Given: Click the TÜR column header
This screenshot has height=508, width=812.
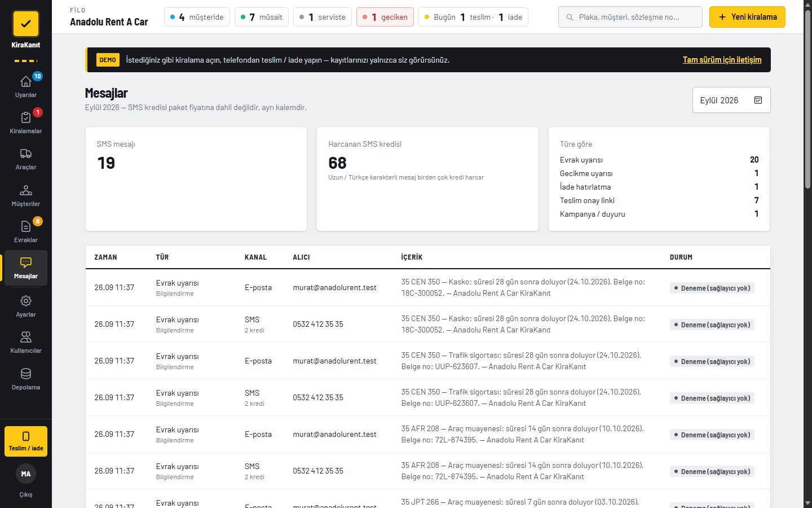Looking at the screenshot, I should click(162, 257).
